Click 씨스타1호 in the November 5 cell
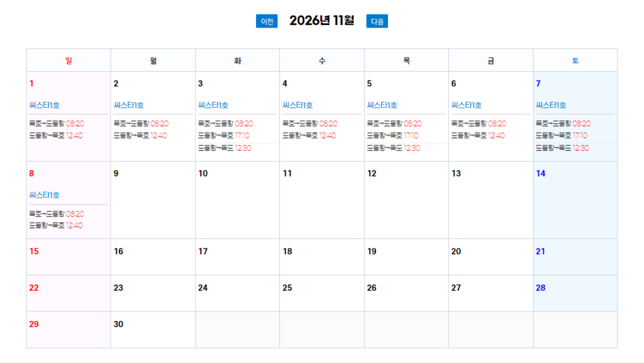This screenshot has height=363, width=644. click(382, 105)
